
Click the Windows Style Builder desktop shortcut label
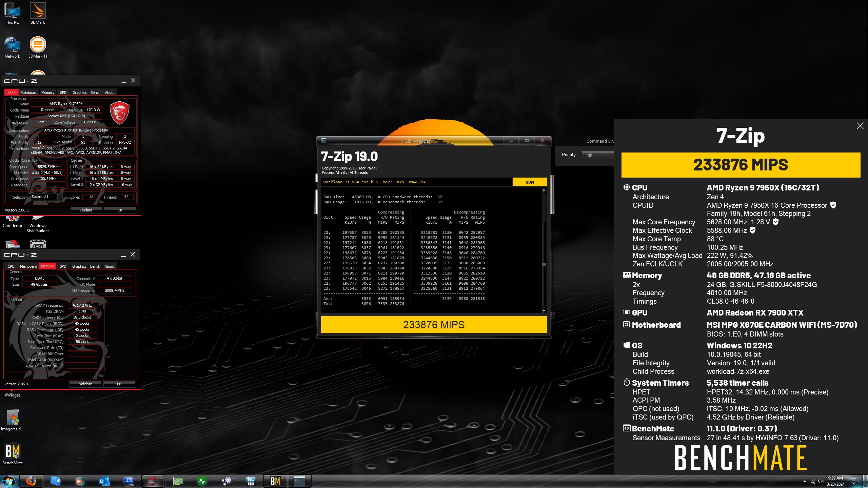[38, 228]
